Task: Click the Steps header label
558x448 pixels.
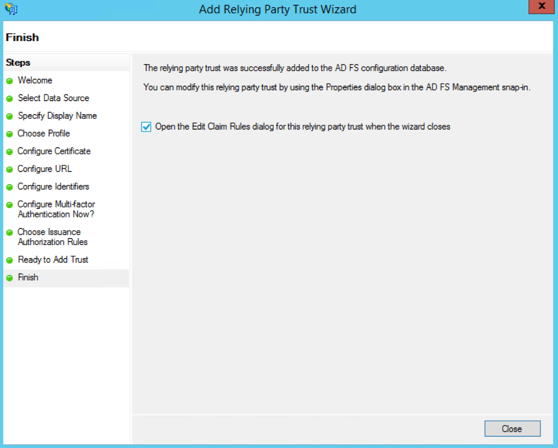Action: 18,63
